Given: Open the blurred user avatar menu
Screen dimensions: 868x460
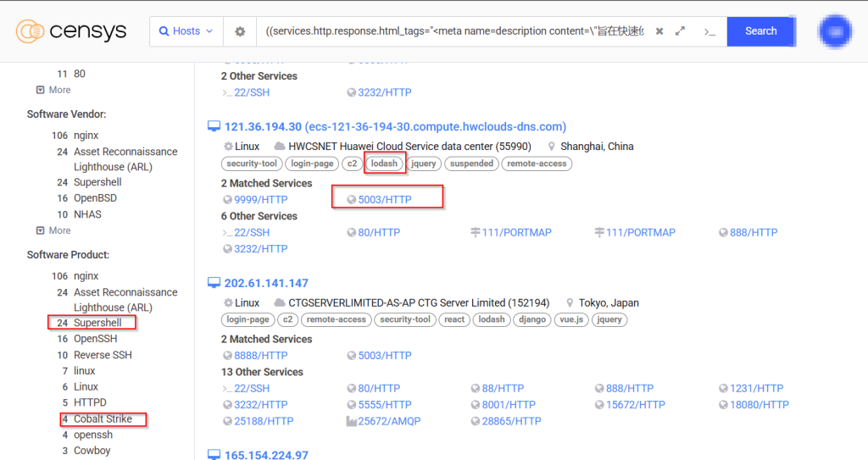Looking at the screenshot, I should coord(835,31).
